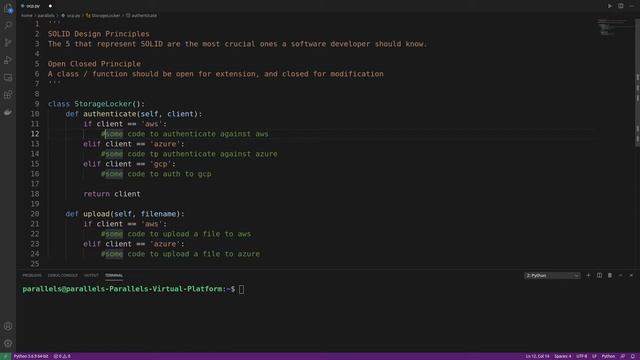Create a new terminal with plus icon
The image size is (640, 360).
588,276
